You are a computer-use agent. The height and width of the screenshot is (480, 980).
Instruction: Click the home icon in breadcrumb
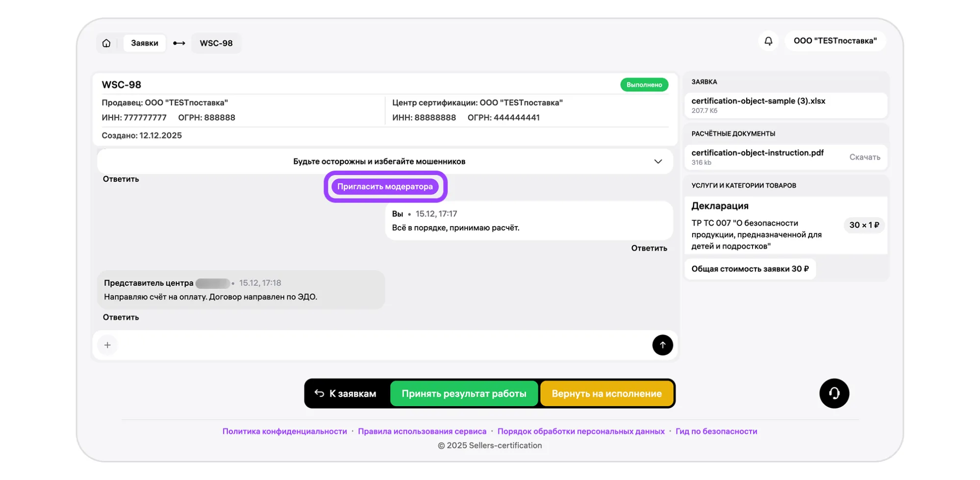coord(106,43)
